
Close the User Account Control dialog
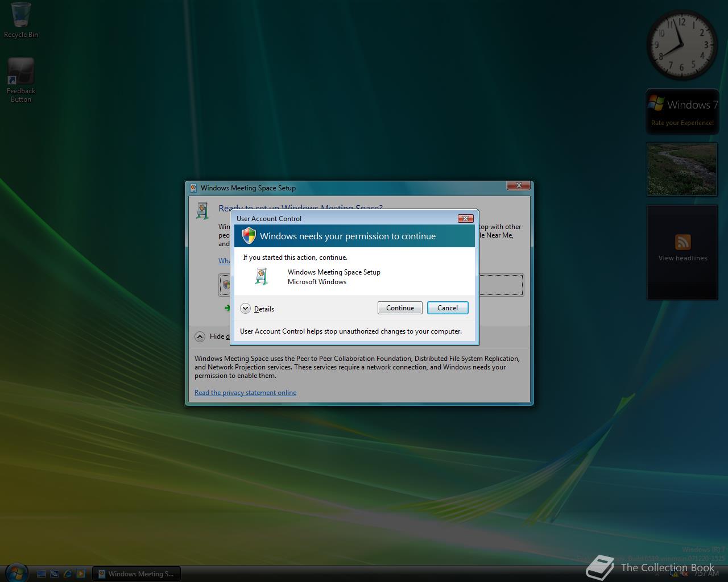(x=465, y=218)
